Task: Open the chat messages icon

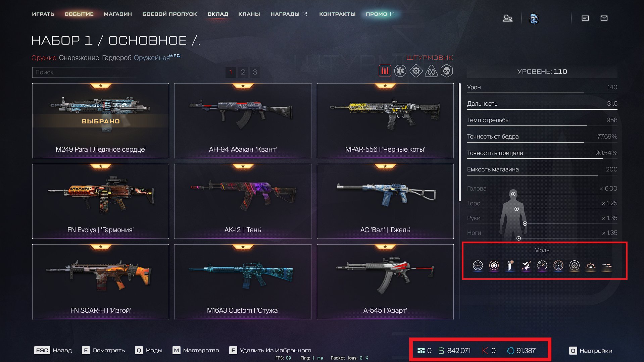Action: click(585, 18)
